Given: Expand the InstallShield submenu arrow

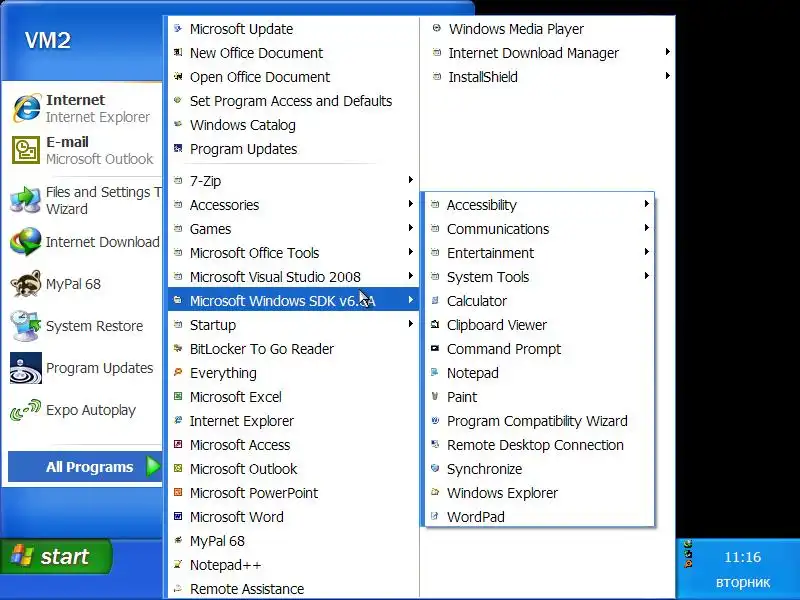Looking at the screenshot, I should point(668,76).
